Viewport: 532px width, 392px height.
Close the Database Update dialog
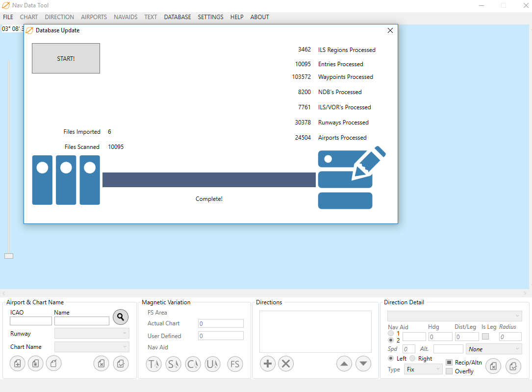coord(390,30)
